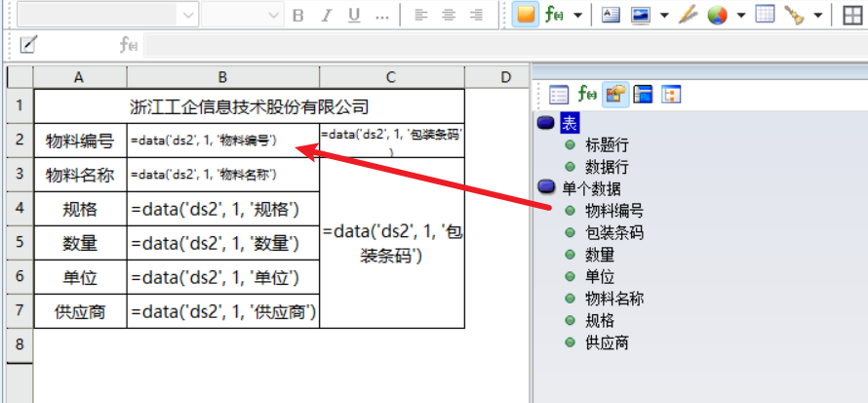The image size is (868, 403).
Task: Click the highlighted orange square toolbar icon
Action: 526,15
